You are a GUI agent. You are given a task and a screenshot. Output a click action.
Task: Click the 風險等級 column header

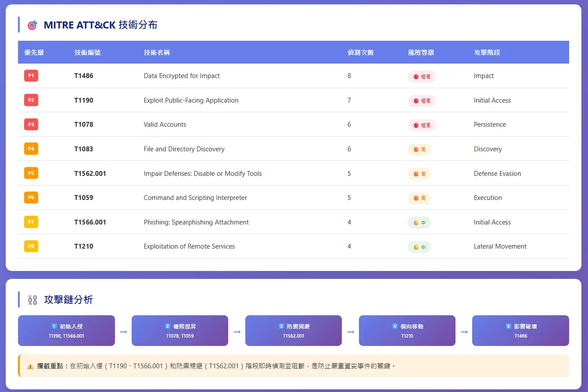coord(421,52)
